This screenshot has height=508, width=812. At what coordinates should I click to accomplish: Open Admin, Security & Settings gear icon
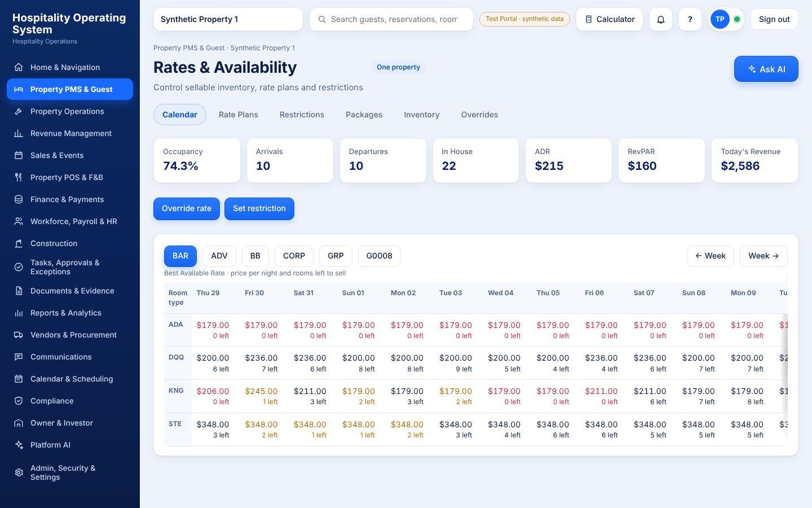(x=19, y=472)
